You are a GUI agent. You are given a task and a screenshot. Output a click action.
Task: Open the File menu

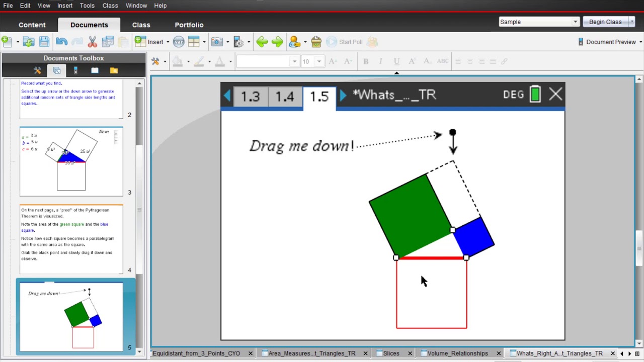(8, 6)
